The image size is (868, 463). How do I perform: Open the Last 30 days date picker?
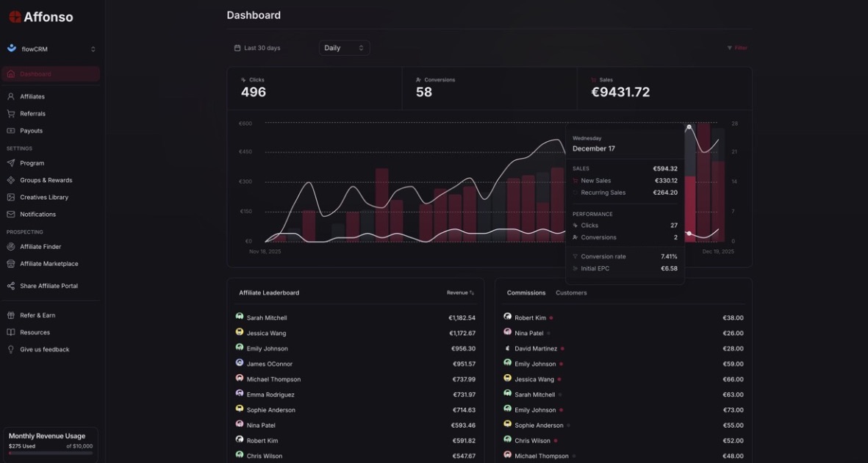(257, 48)
